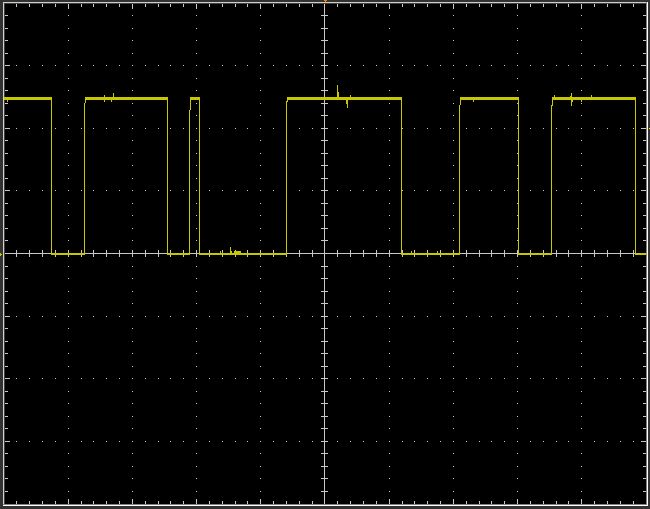Click the small bump on the long low segment
The width and height of the screenshot is (650, 509).
[x=233, y=251]
